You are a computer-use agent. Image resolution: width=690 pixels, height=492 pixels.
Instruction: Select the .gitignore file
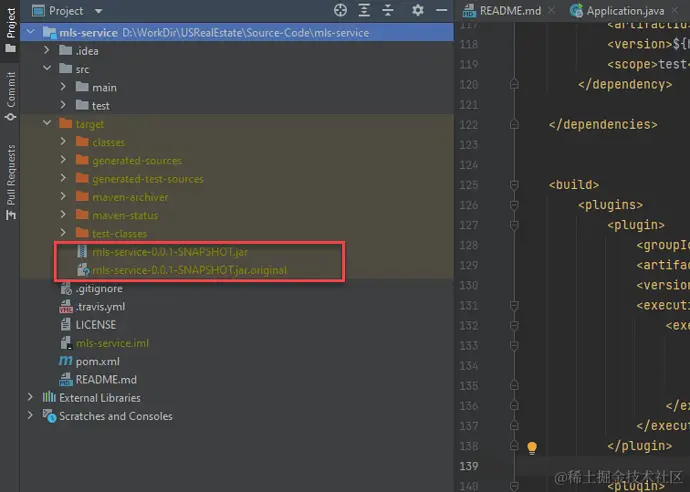coord(99,289)
